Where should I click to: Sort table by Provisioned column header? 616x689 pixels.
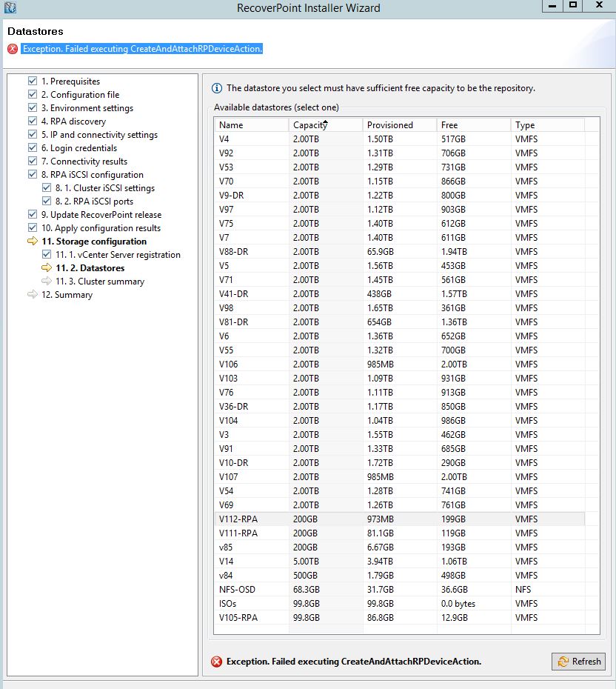(400, 124)
